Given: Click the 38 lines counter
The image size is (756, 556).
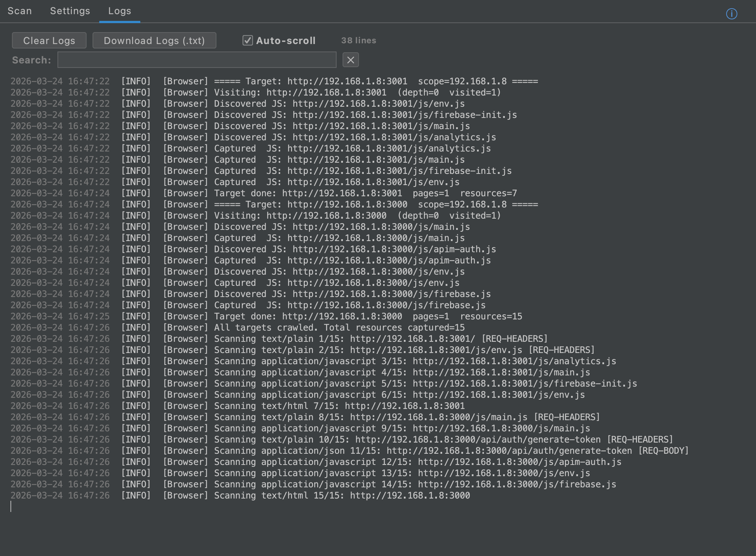Looking at the screenshot, I should [x=359, y=40].
